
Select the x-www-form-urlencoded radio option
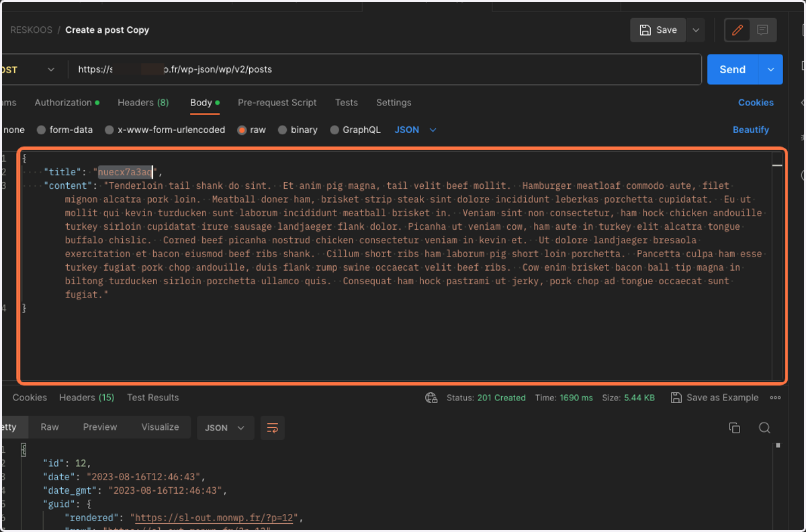coord(109,130)
